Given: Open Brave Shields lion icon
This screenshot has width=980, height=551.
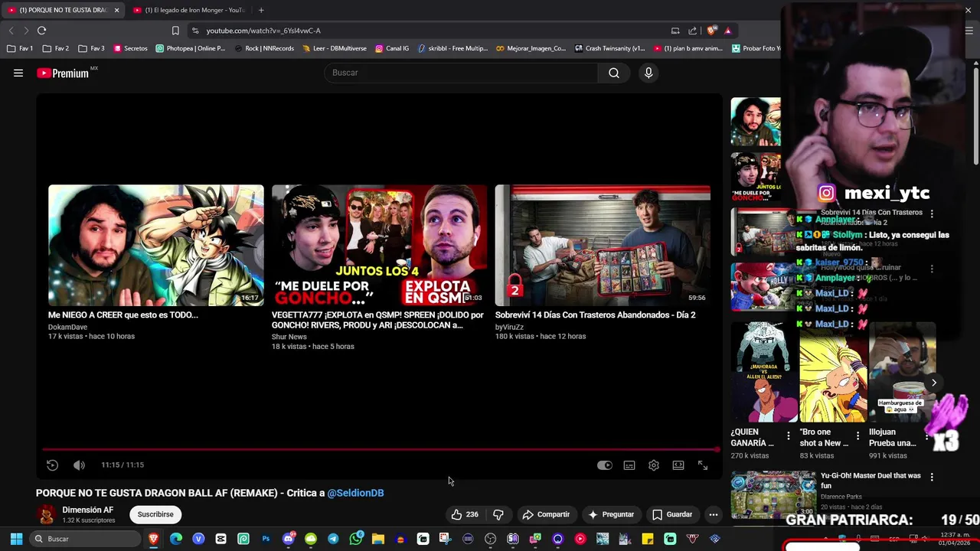Looking at the screenshot, I should 711,31.
